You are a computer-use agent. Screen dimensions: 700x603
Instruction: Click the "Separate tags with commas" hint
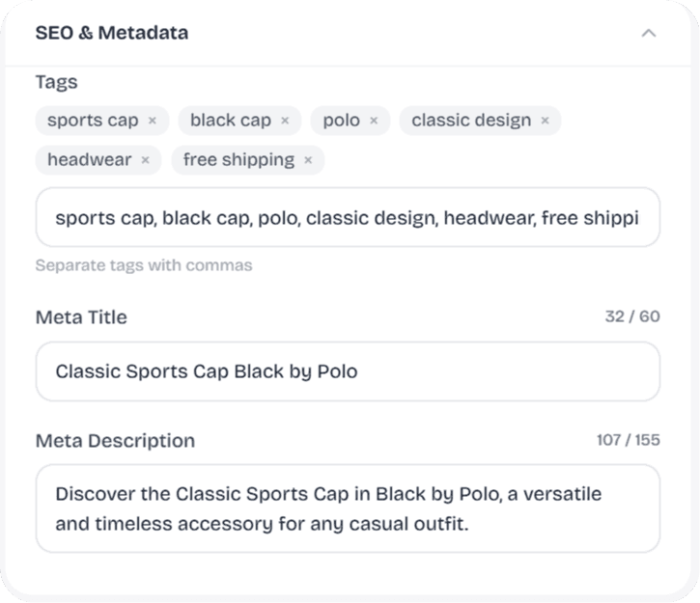point(144,264)
